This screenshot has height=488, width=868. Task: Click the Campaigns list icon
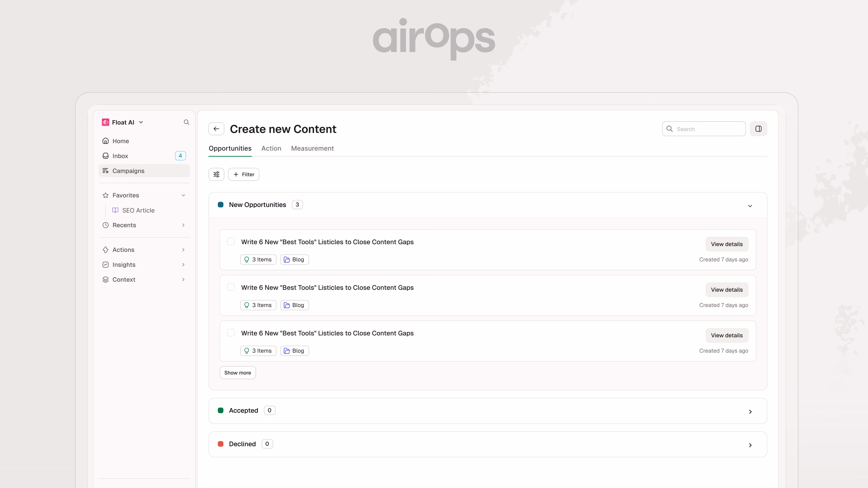[106, 171]
